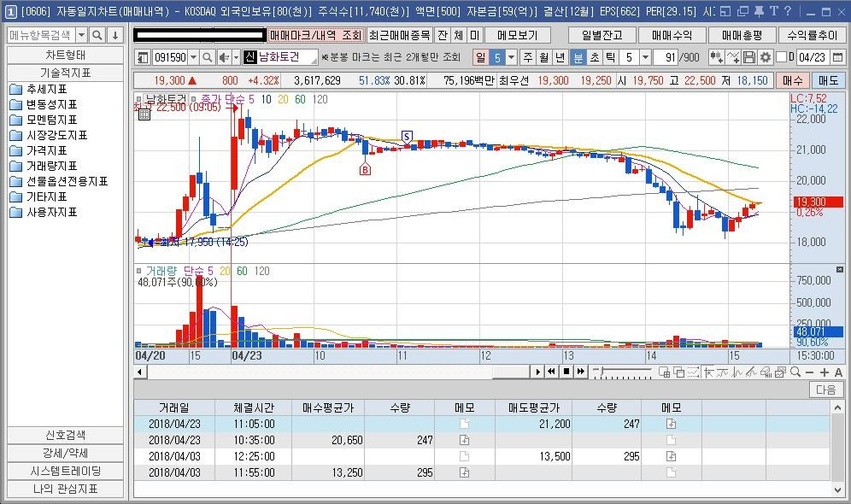Expand the 모멘텀지표 folder
This screenshot has height=504, width=851.
pos(44,120)
